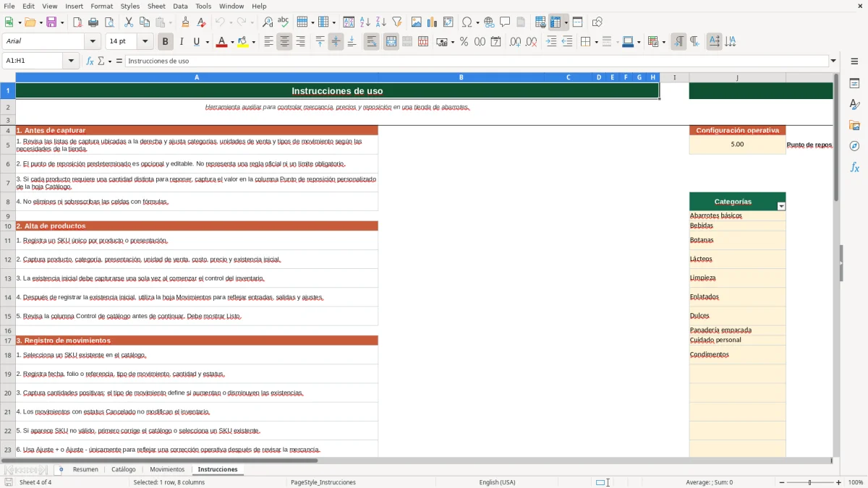Click the Function Wizard fx icon
The image size is (868, 488).
pos(90,61)
